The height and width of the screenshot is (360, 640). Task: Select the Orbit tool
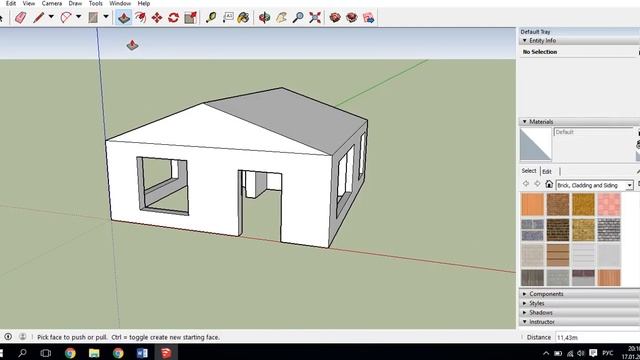264,18
